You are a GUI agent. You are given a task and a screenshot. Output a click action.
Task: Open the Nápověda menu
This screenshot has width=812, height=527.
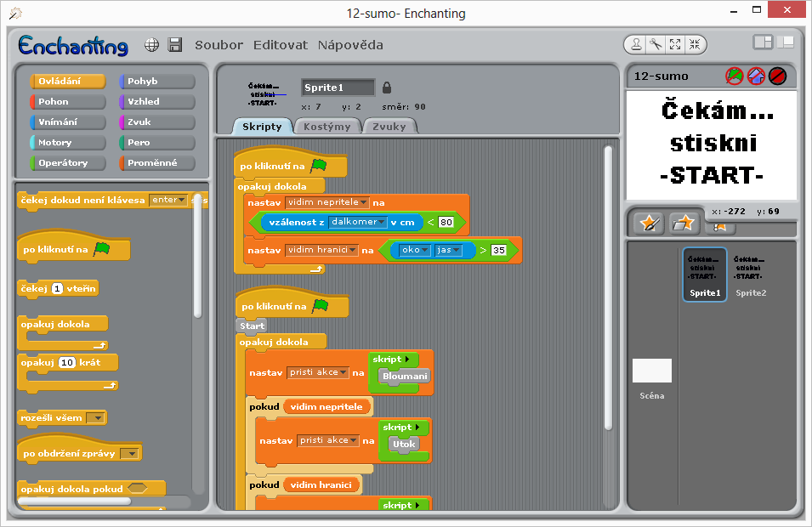pos(350,45)
